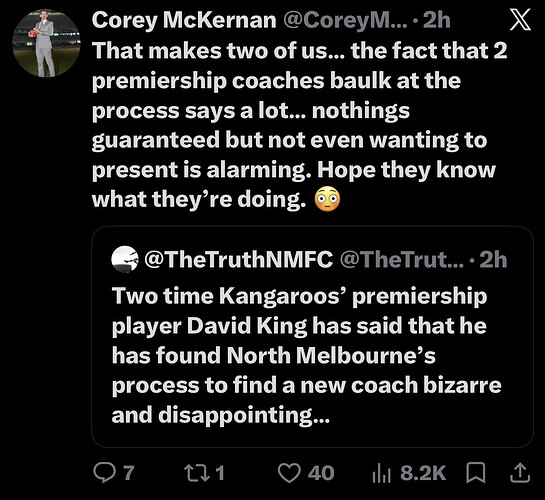Click the 8.2K views count
This screenshot has height=500, width=545.
[423, 473]
